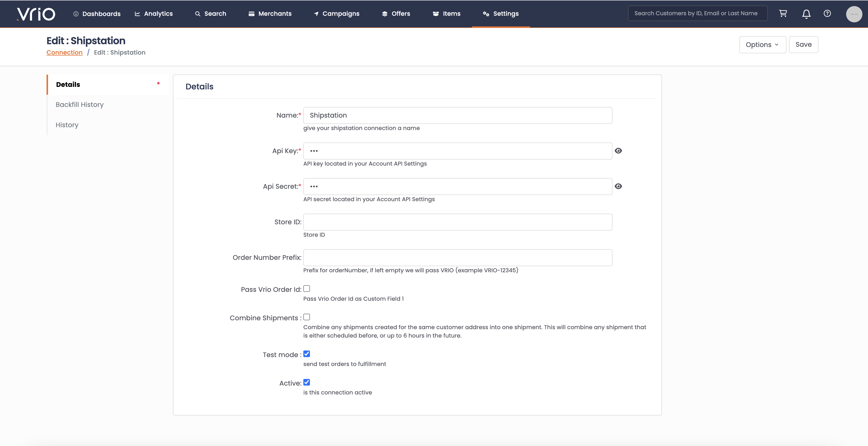This screenshot has width=868, height=446.
Task: Click the 'Edit : Shipstation' breadcrumb text
Action: click(x=119, y=53)
